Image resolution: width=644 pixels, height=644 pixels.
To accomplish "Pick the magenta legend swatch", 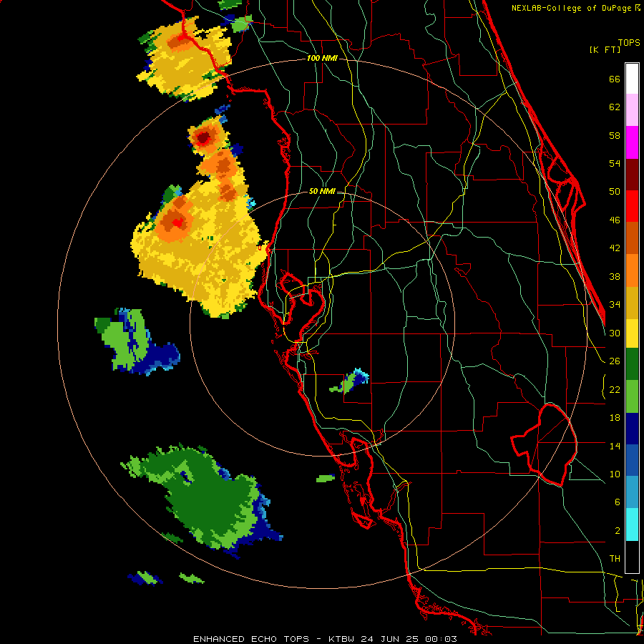I will tap(632, 142).
